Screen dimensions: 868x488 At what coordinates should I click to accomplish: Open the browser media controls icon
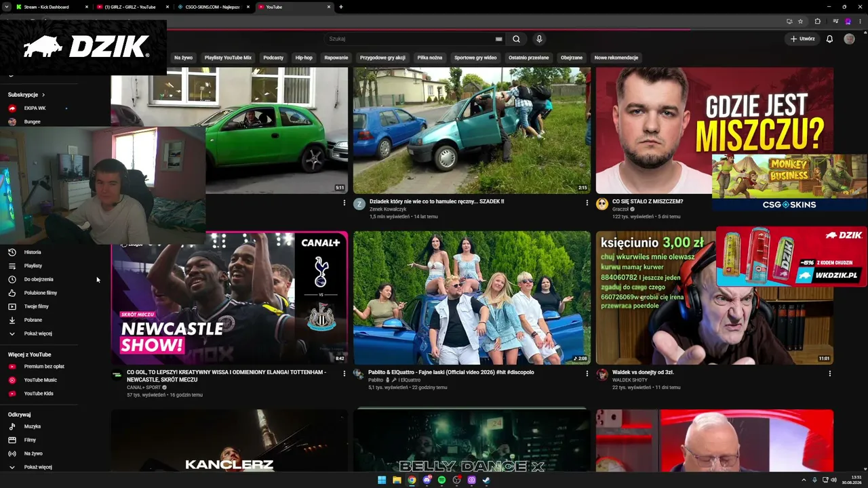point(835,21)
